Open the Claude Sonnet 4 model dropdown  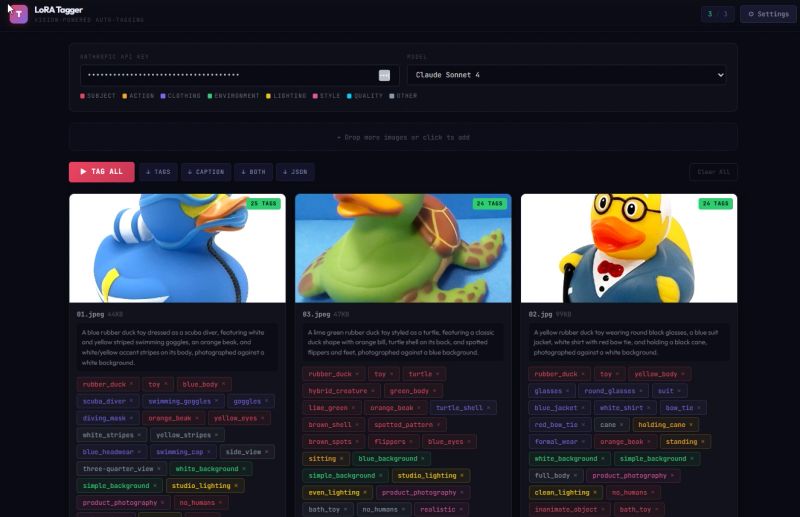tap(566, 75)
